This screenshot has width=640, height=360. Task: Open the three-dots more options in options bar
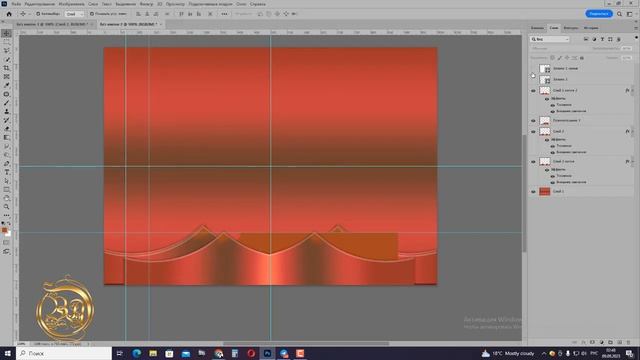tap(224, 14)
